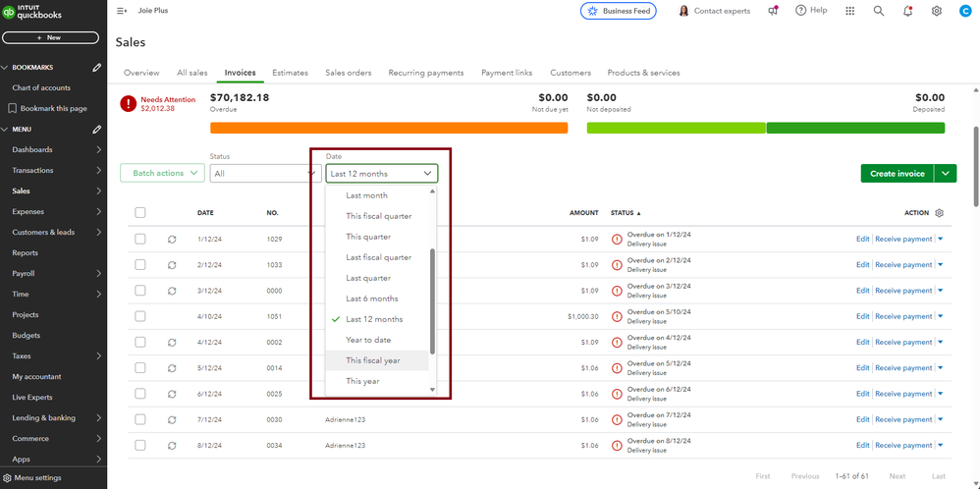Click the date dropdown list scrollbar

click(432, 301)
